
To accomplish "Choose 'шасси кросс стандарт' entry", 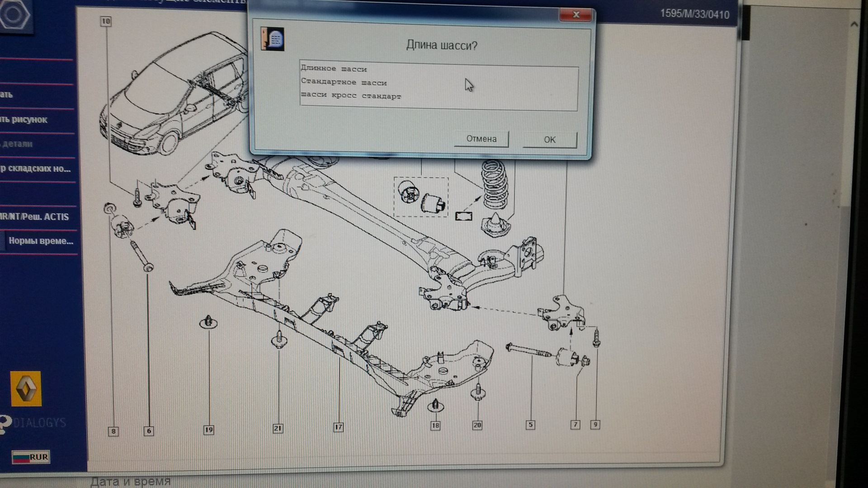I will coord(351,96).
